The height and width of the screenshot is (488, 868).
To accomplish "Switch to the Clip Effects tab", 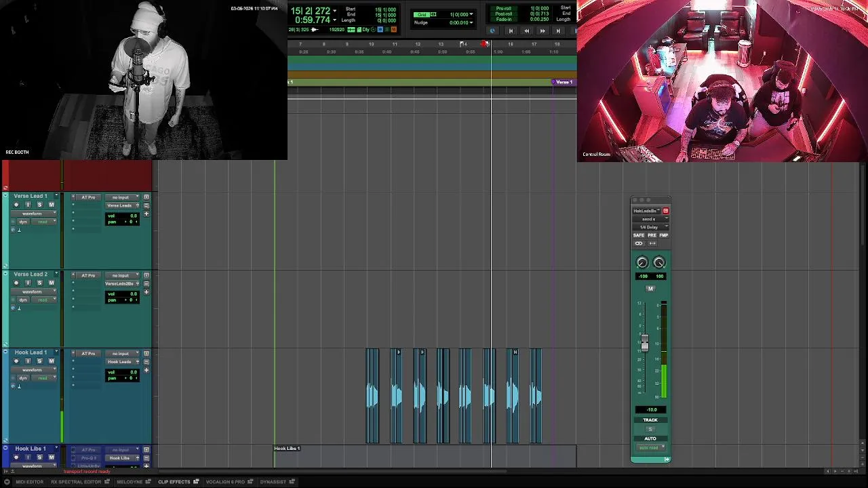I will [178, 482].
